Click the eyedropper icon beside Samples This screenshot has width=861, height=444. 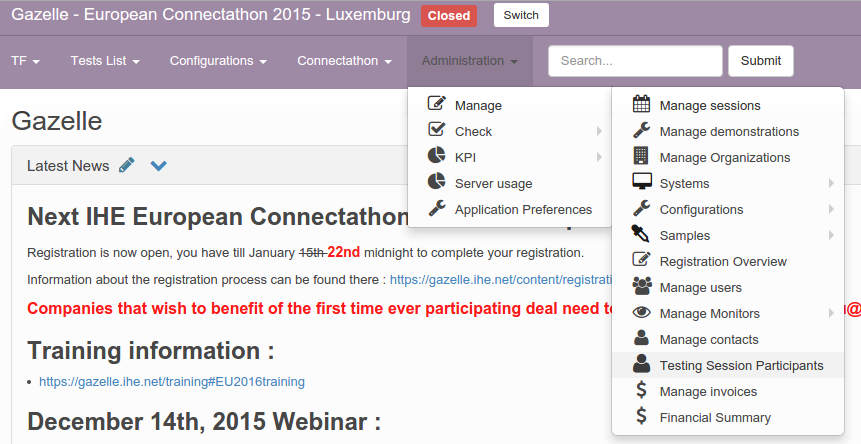tap(642, 234)
